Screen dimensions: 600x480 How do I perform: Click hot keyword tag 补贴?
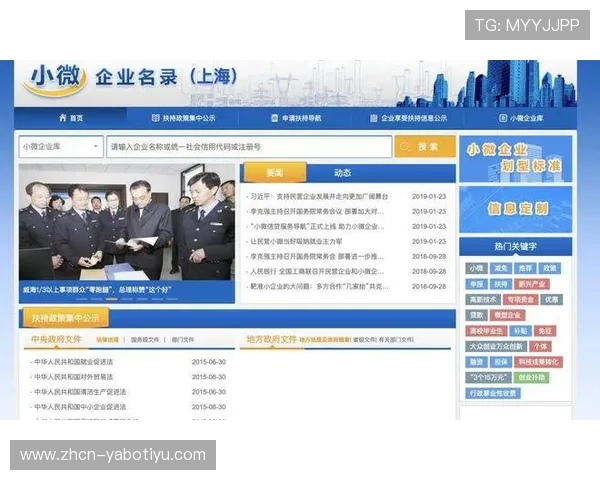tap(520, 331)
